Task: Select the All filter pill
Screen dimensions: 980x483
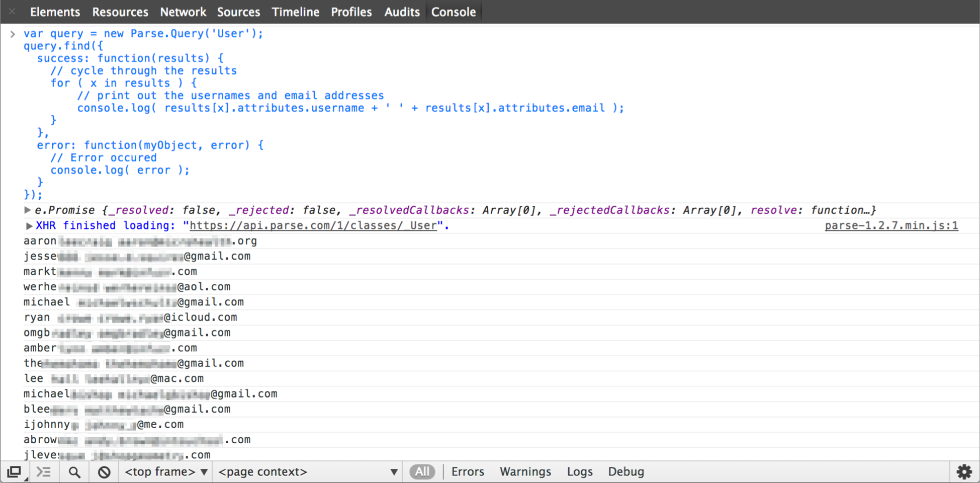Action: tap(422, 472)
